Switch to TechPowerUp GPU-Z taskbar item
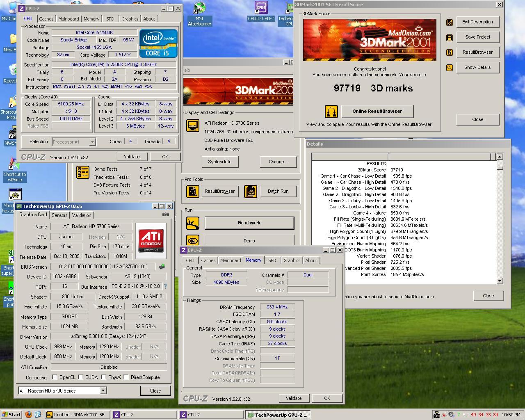The width and height of the screenshot is (525, 420). (278, 415)
